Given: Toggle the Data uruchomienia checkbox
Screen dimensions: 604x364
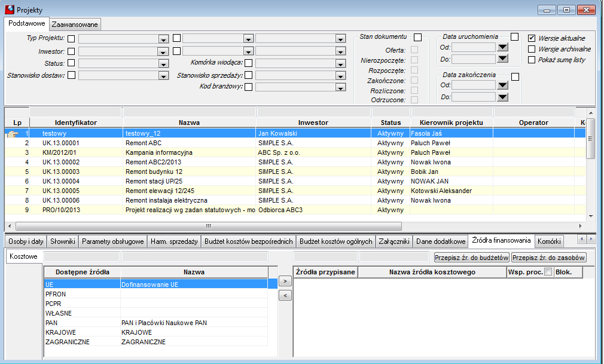Looking at the screenshot, I should [x=515, y=36].
